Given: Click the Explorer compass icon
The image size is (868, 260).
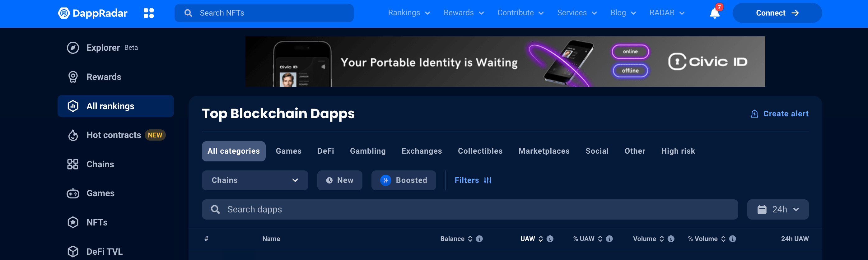Looking at the screenshot, I should click(73, 48).
